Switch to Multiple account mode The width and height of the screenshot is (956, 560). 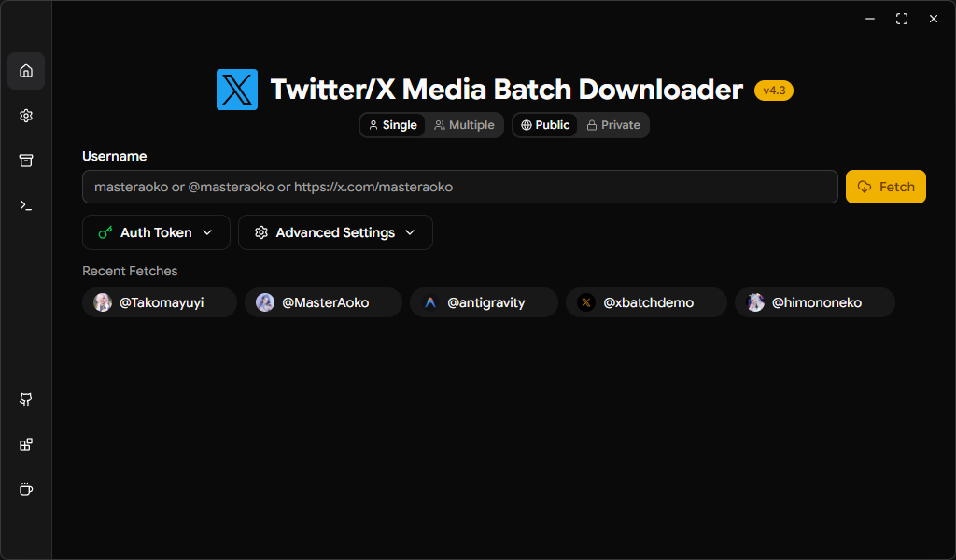tap(464, 124)
